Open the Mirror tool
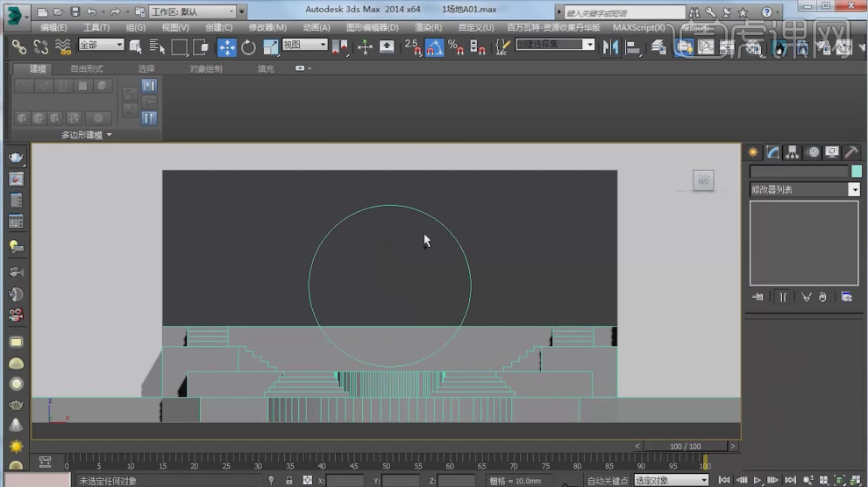 pos(612,47)
